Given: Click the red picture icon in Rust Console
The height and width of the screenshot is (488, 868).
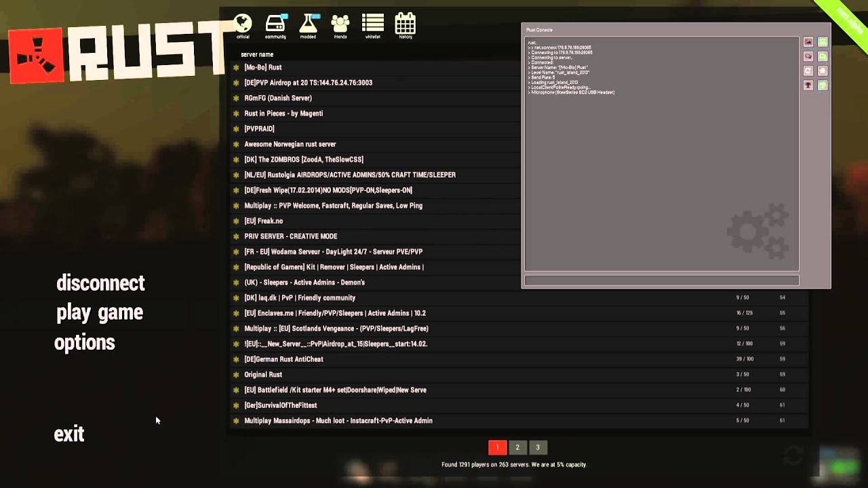Looking at the screenshot, I should point(808,42).
